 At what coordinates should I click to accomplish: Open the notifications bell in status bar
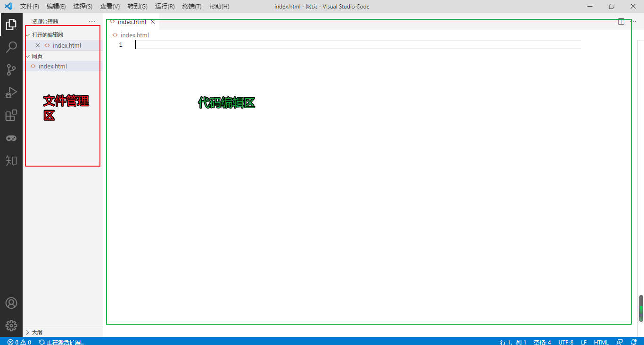coord(634,342)
